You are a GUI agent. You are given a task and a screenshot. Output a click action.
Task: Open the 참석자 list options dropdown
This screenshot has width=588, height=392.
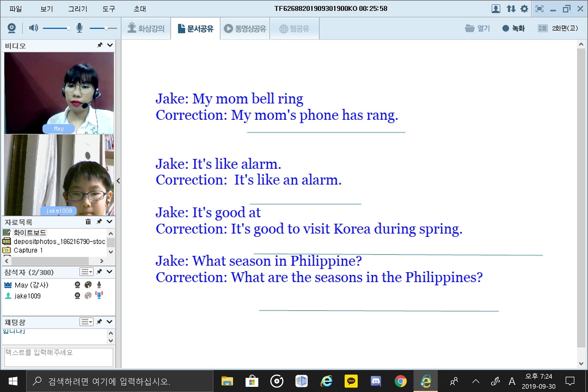pos(86,272)
